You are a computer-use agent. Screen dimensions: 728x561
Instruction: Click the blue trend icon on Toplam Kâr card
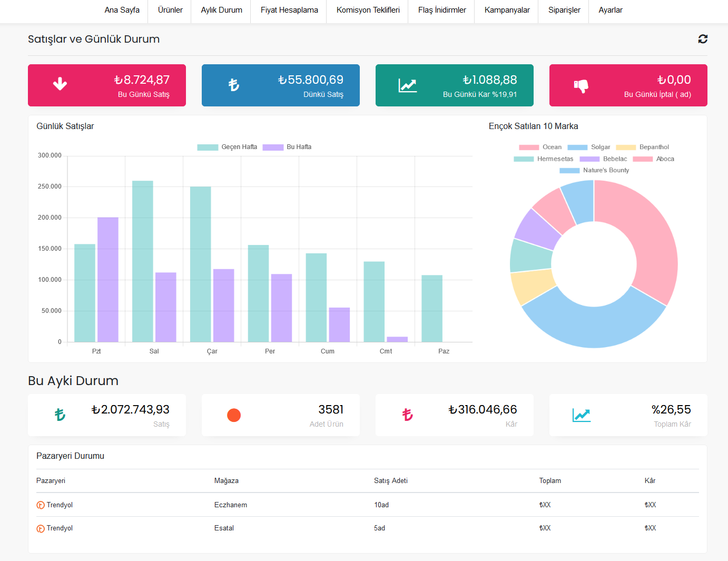[581, 415]
